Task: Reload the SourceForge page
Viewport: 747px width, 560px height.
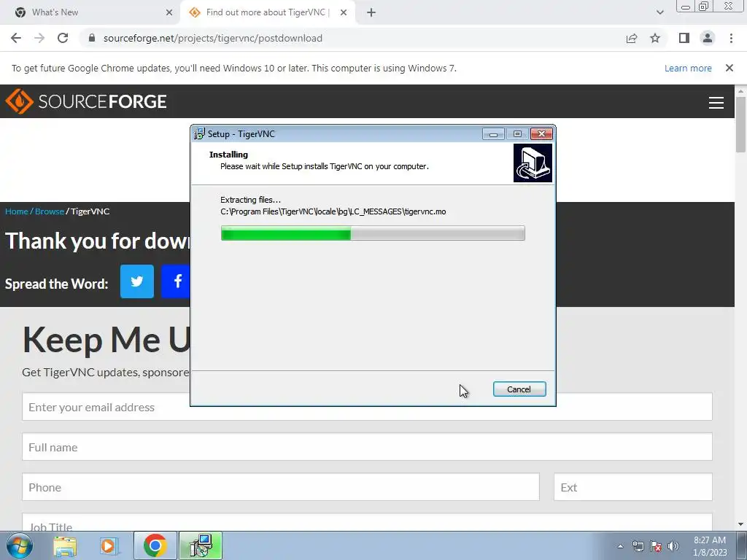Action: click(x=63, y=38)
